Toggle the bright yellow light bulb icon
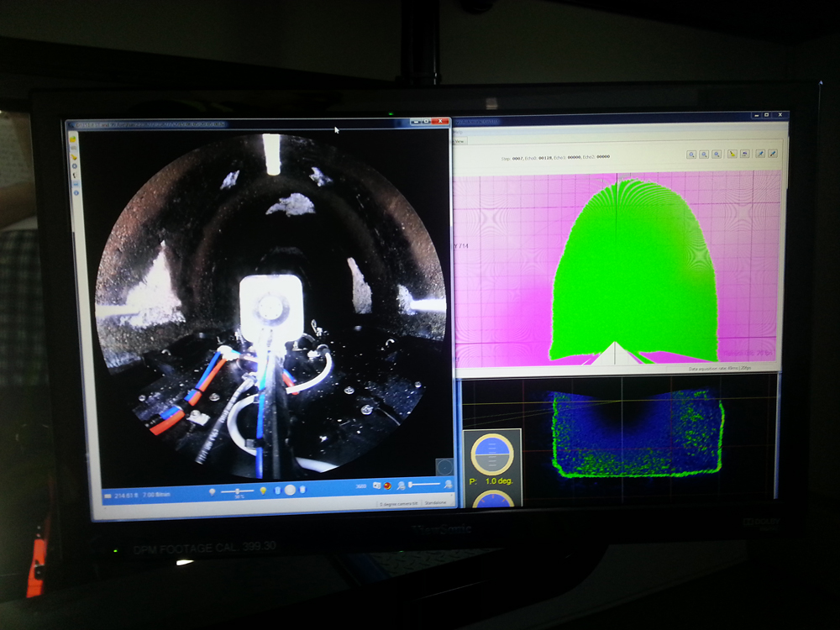The width and height of the screenshot is (840, 630). click(x=262, y=490)
